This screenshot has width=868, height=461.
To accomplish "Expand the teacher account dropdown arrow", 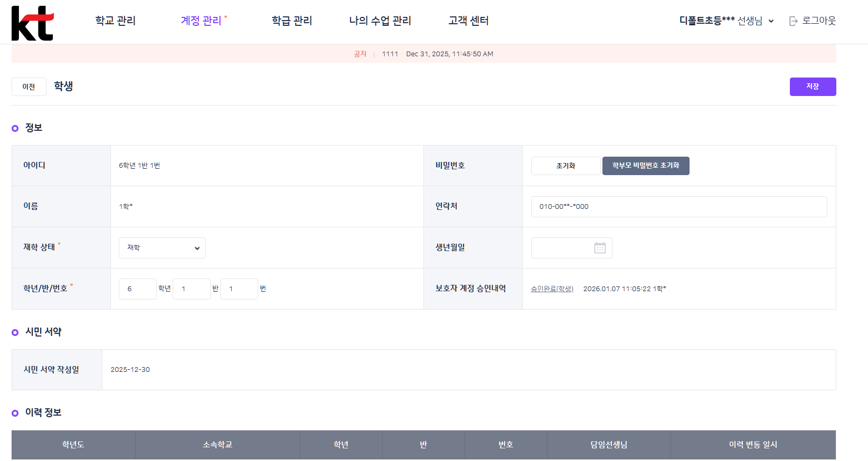I will 771,21.
